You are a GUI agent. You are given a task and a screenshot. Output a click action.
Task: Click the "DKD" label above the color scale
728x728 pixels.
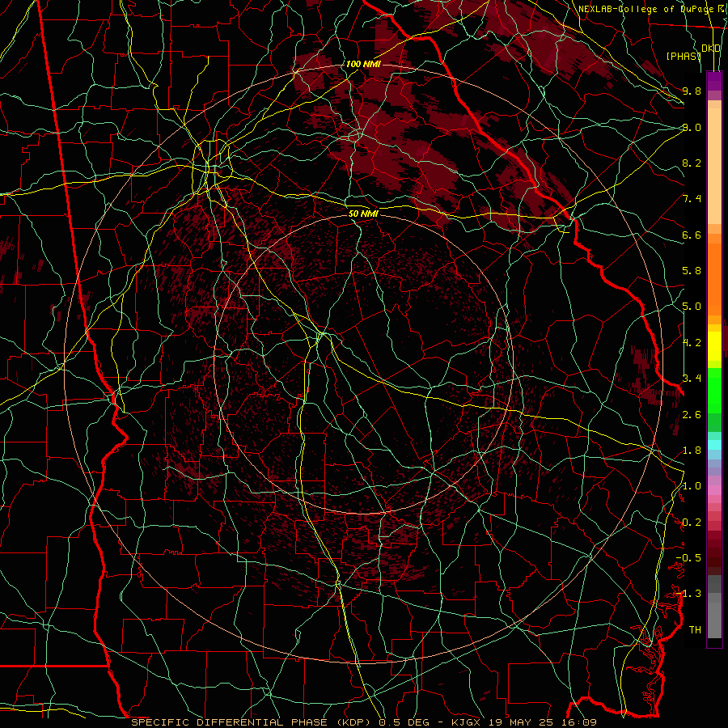click(711, 48)
